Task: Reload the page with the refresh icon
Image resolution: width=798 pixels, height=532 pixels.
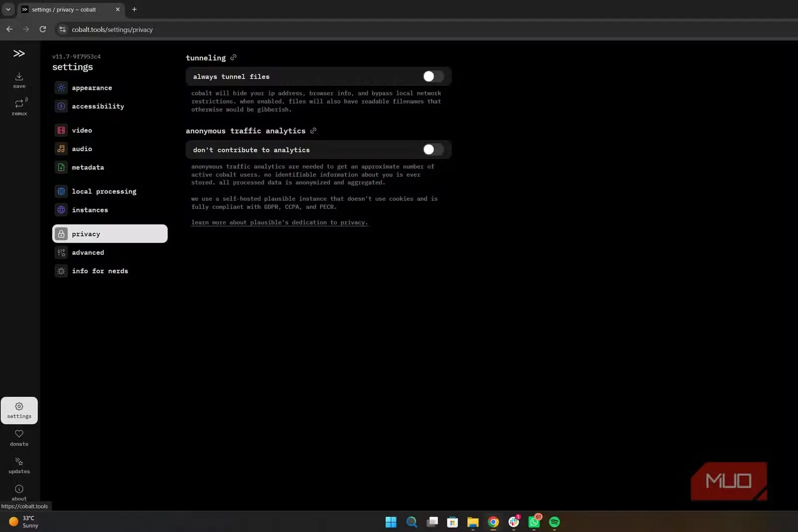Action: [43, 29]
